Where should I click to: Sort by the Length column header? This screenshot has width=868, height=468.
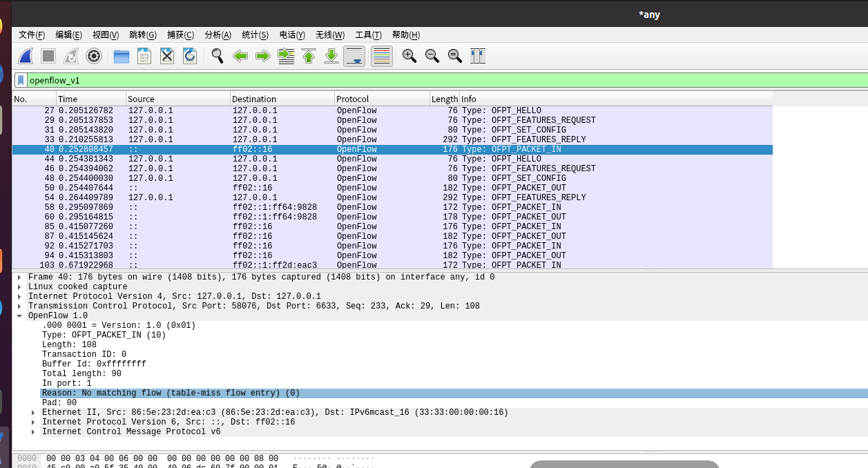coord(445,99)
